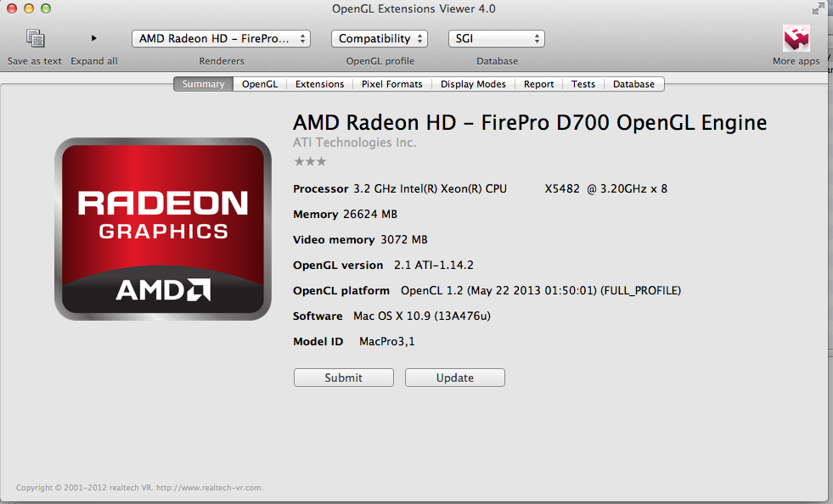Click the Processor value 3.2 GHz Intel Xeon
Image resolution: width=833 pixels, height=504 pixels.
[431, 188]
